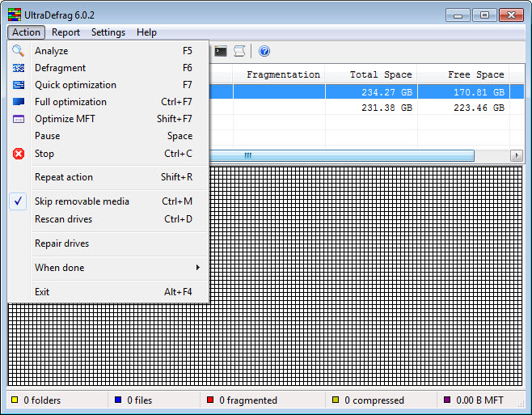The image size is (532, 415).
Task: Open the Settings menu
Action: (108, 32)
